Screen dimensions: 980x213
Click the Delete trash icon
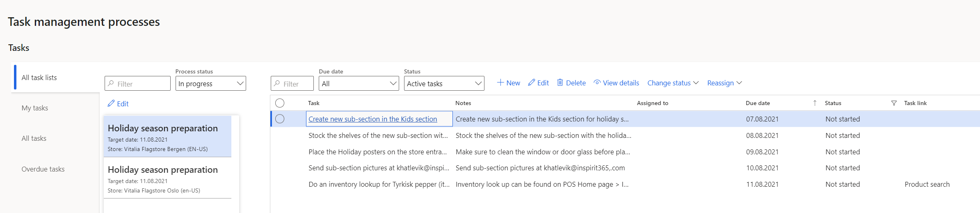click(560, 82)
